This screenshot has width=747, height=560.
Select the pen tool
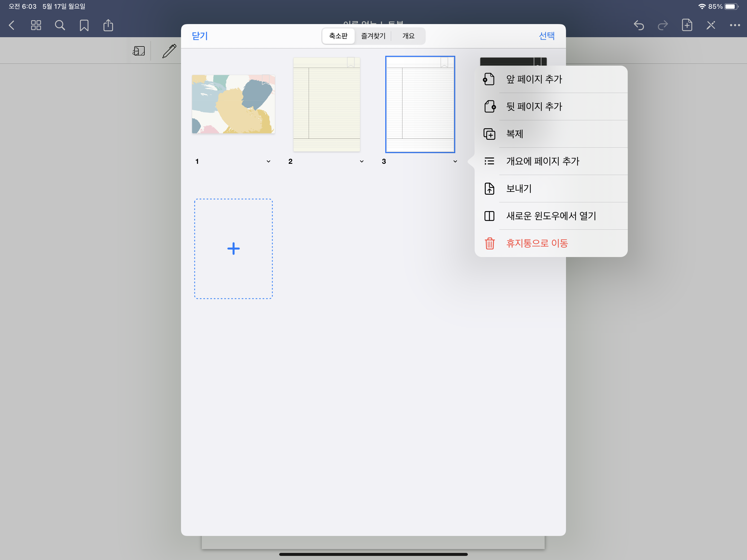tap(169, 51)
